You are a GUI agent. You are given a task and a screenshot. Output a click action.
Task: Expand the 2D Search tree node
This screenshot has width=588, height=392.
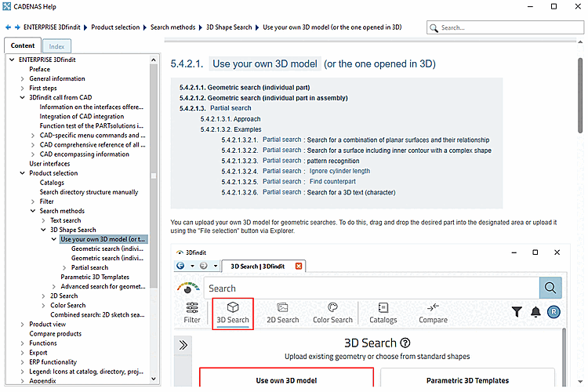point(43,296)
